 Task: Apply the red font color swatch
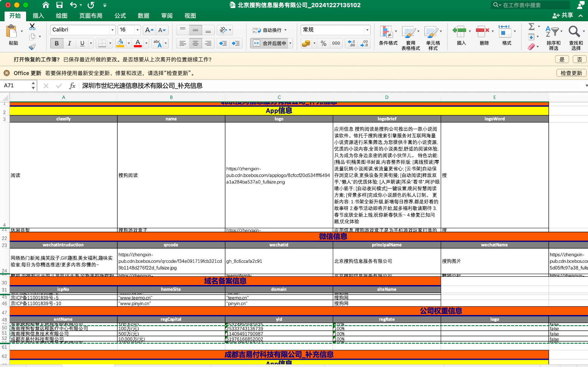point(138,43)
